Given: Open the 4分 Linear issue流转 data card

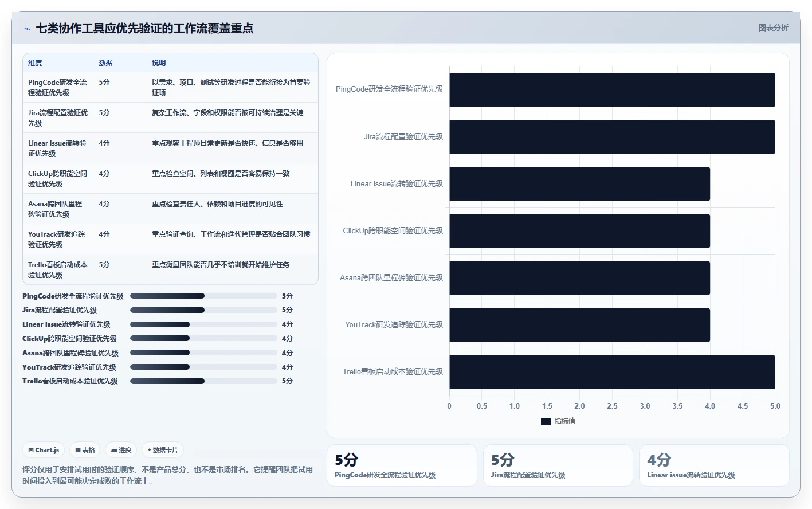Looking at the screenshot, I should pyautogui.click(x=714, y=465).
